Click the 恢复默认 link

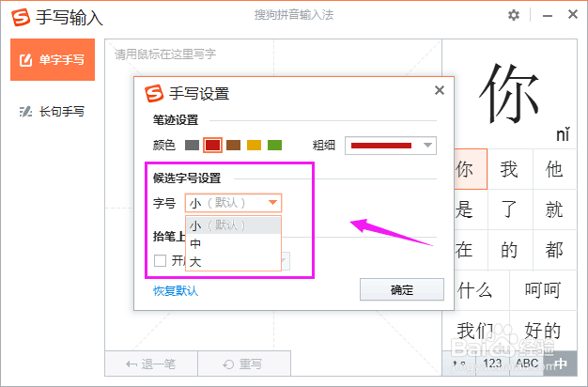176,290
